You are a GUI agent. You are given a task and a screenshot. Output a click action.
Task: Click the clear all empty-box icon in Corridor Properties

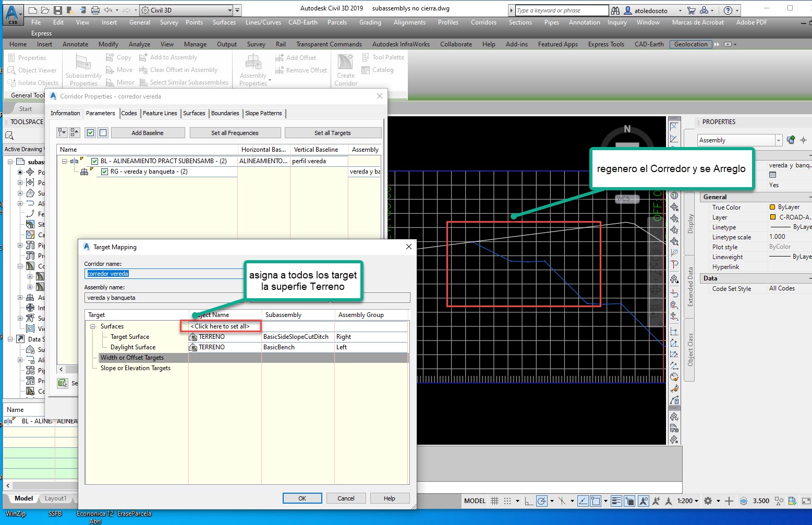[103, 133]
